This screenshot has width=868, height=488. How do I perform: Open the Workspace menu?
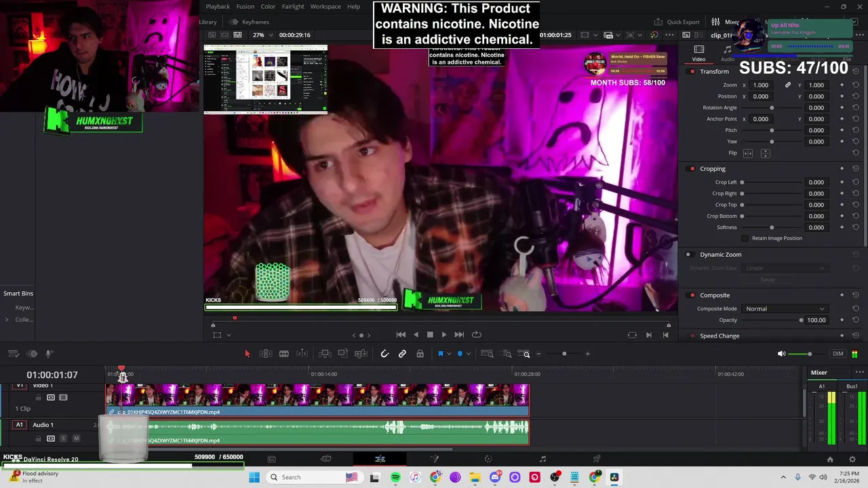(x=325, y=7)
